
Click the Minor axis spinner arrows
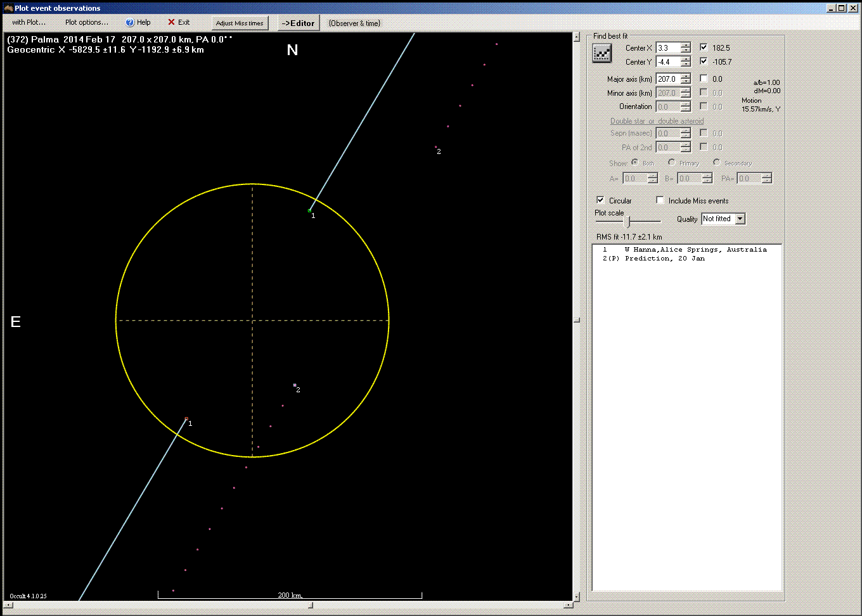686,93
